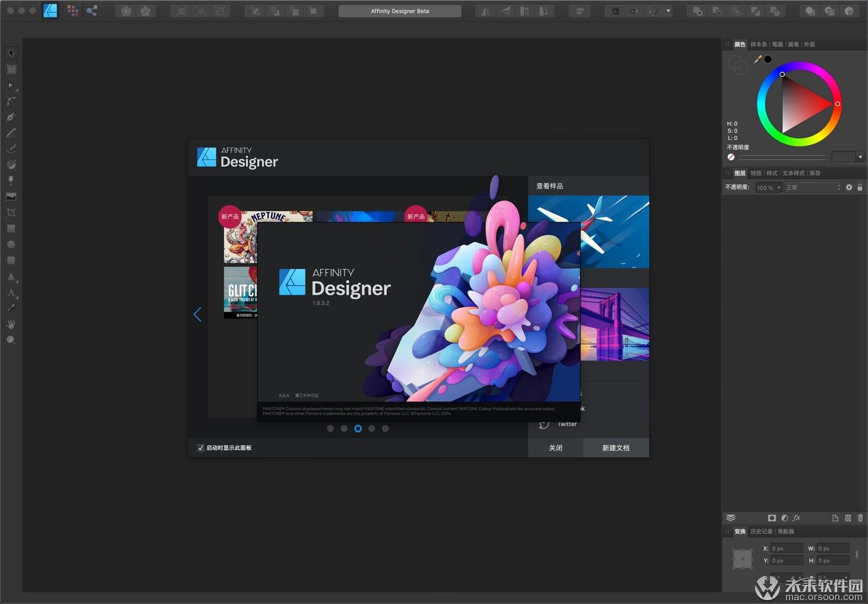Switch to the 特效 effects tab

756,173
